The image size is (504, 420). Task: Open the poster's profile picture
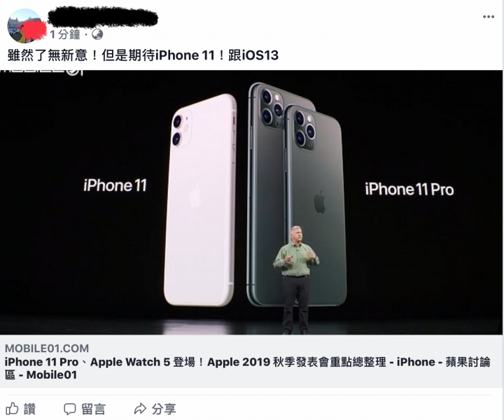point(24,26)
